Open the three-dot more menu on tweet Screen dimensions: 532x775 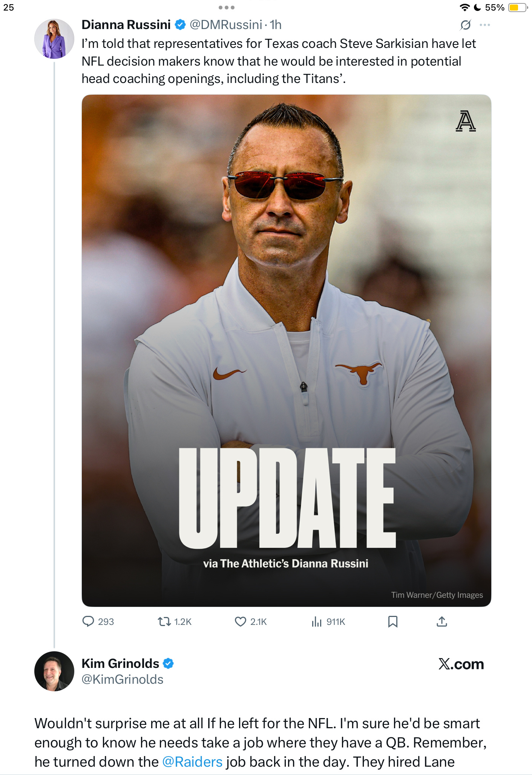[485, 25]
